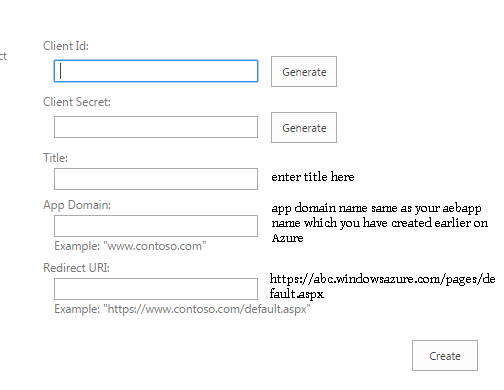Click the 'Redirect URI:' label
Viewport: 504px width, 390px height.
[x=76, y=268]
